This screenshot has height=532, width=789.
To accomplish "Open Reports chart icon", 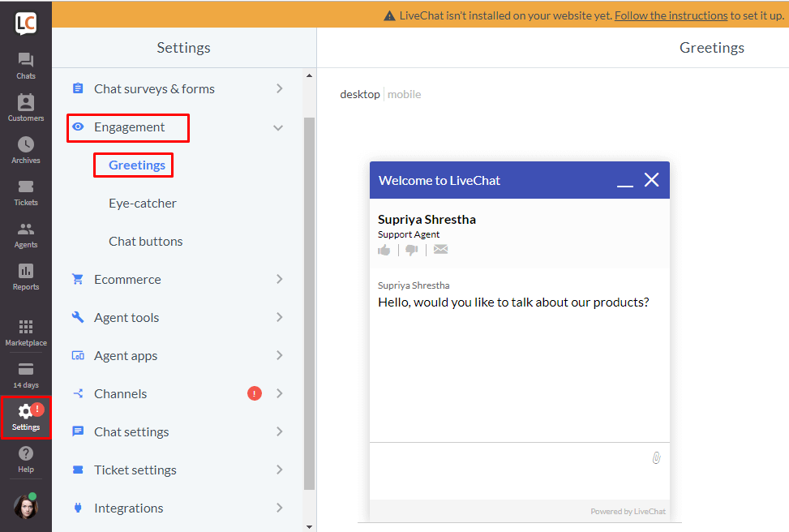I will (26, 271).
